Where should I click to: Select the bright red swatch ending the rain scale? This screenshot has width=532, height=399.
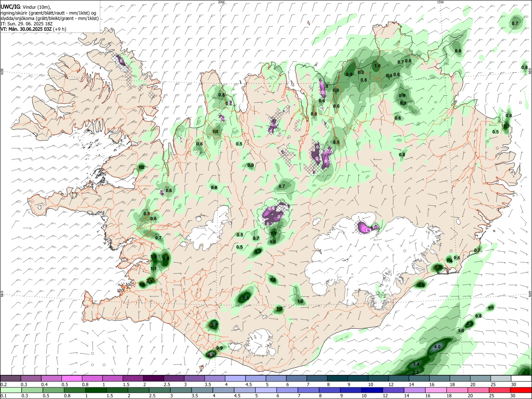tap(521, 390)
